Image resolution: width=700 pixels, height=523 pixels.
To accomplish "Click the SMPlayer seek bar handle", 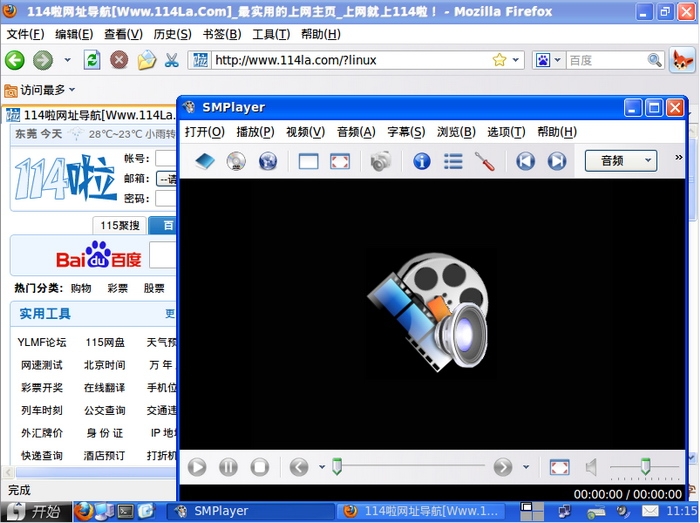I will [x=337, y=466].
